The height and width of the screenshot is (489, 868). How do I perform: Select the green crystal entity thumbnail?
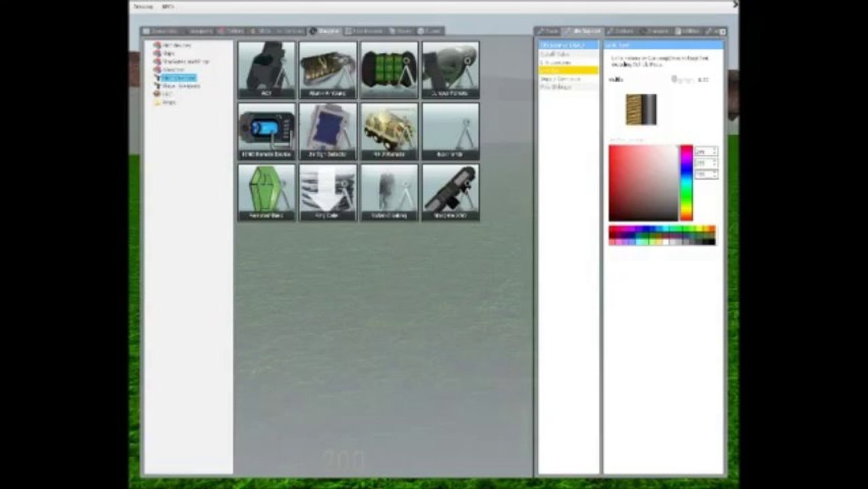(x=266, y=192)
